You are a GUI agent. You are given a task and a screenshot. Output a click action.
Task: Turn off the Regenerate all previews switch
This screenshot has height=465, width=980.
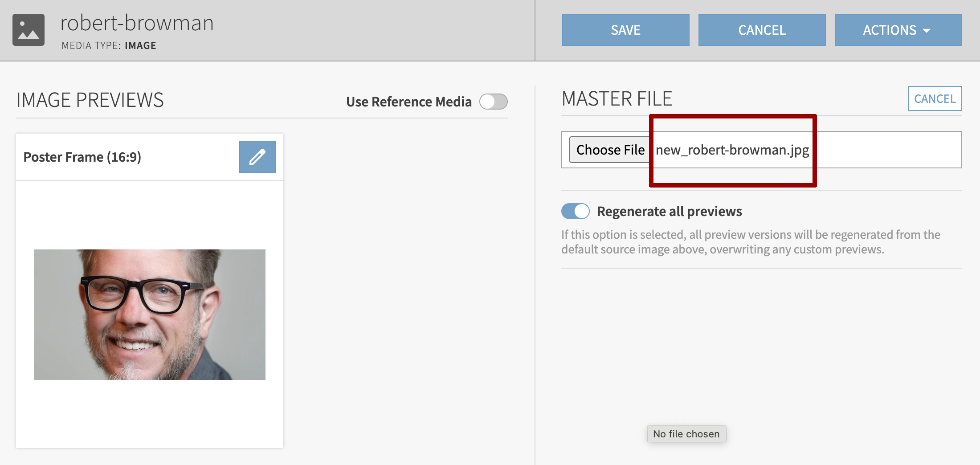pyautogui.click(x=576, y=211)
